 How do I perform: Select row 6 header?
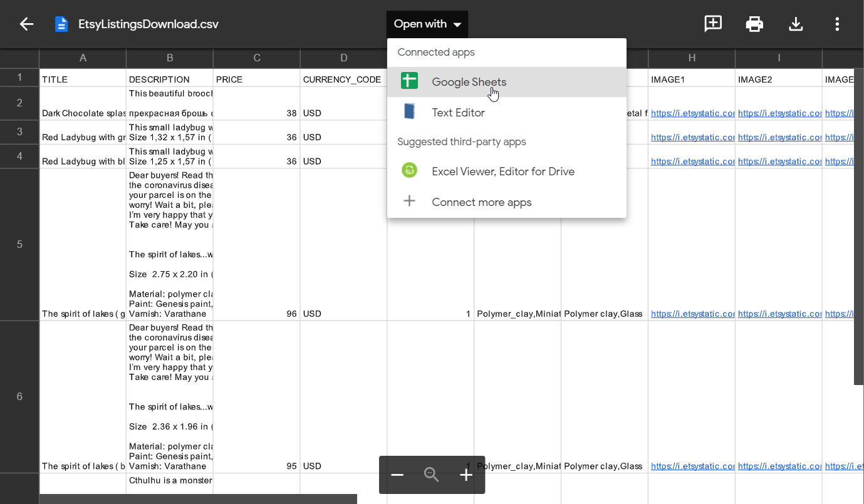(x=19, y=397)
